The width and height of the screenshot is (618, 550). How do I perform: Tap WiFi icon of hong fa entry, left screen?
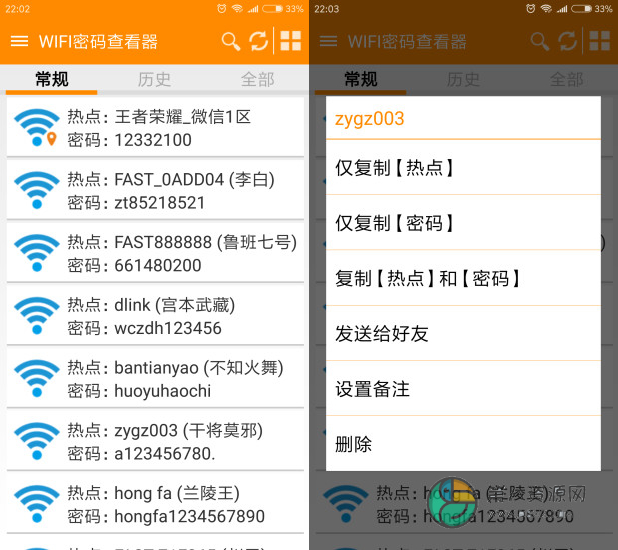tap(36, 503)
